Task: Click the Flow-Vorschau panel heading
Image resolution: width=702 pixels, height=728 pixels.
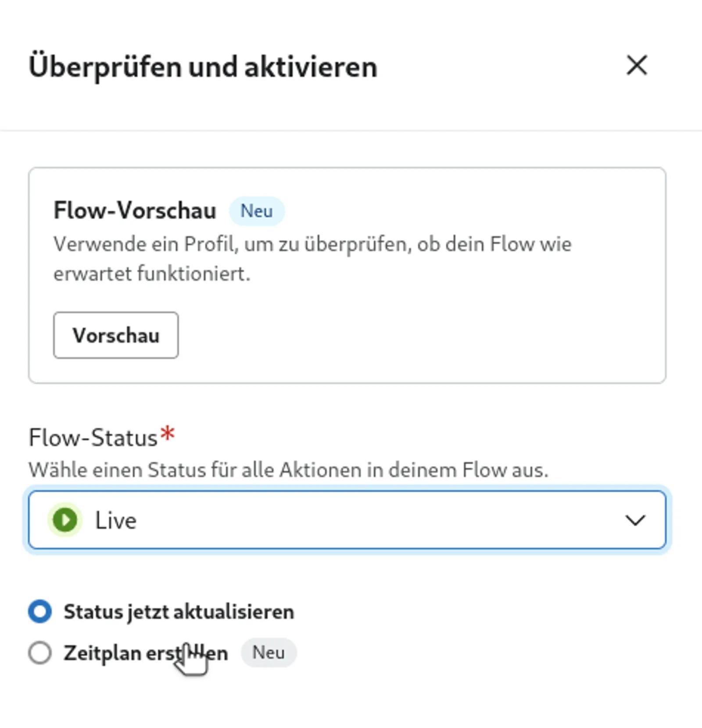Action: tap(134, 211)
